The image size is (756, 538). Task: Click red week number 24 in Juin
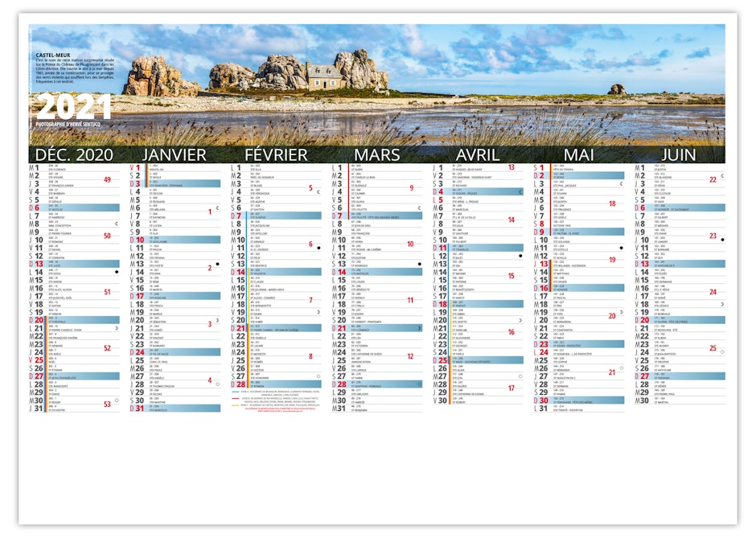click(713, 292)
